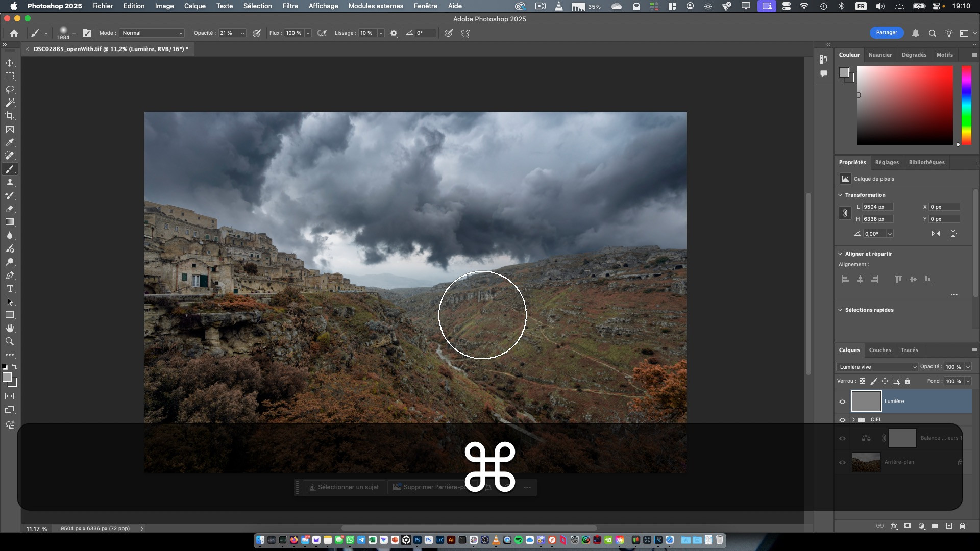The image size is (980, 551).
Task: Collapse the Transformation section
Action: coord(840,195)
